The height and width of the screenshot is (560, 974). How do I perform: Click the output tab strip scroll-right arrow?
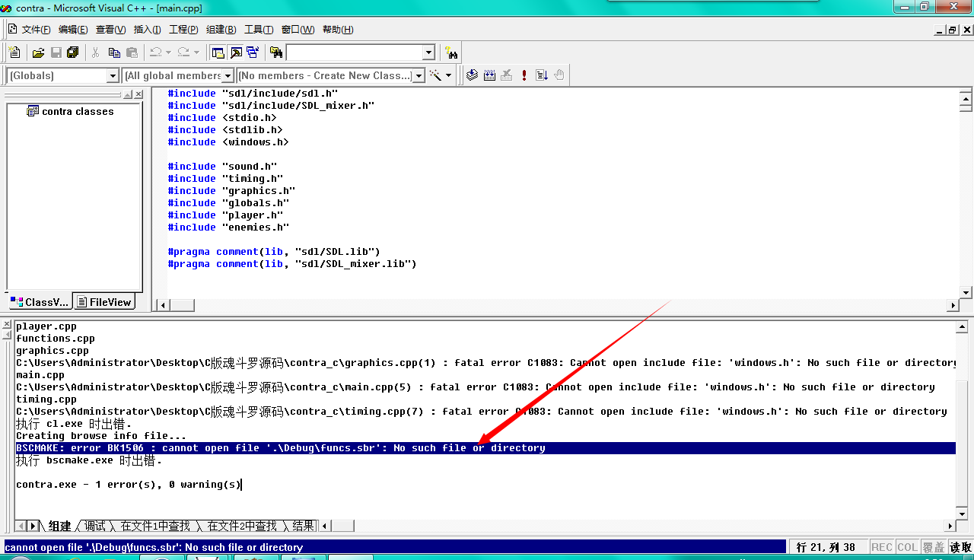pos(33,526)
